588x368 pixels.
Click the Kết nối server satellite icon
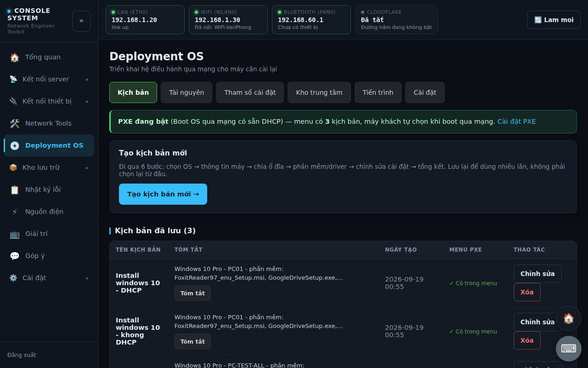13,79
